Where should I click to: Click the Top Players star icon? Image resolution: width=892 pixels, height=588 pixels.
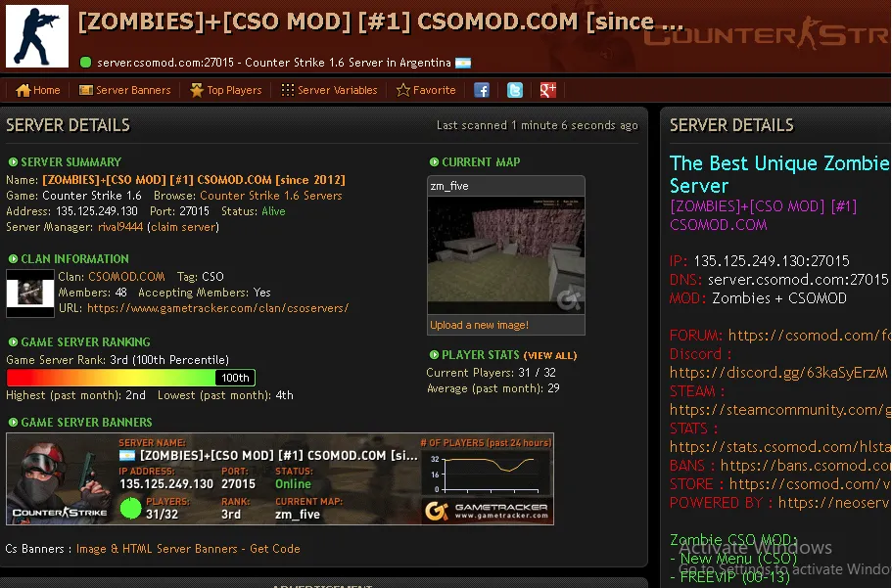click(197, 90)
